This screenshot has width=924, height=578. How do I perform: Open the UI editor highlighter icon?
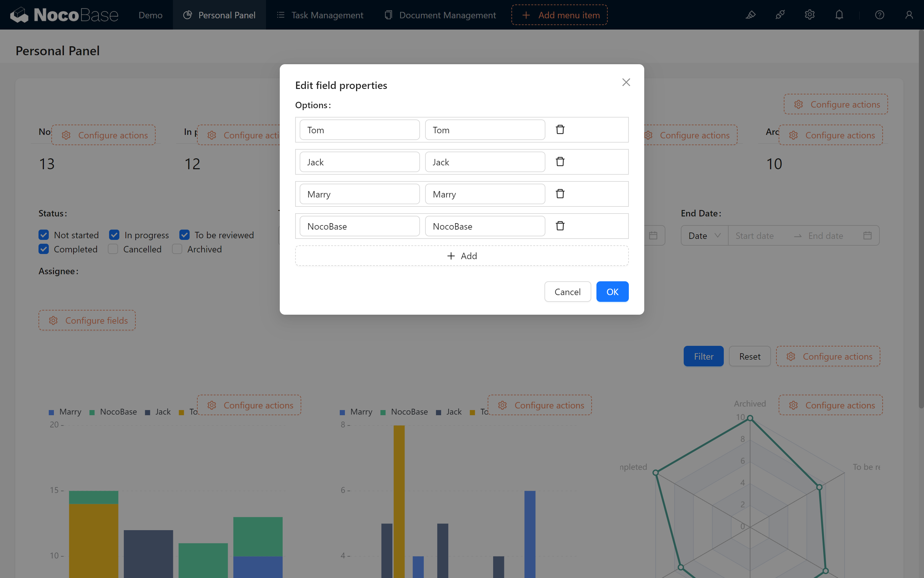pyautogui.click(x=750, y=15)
